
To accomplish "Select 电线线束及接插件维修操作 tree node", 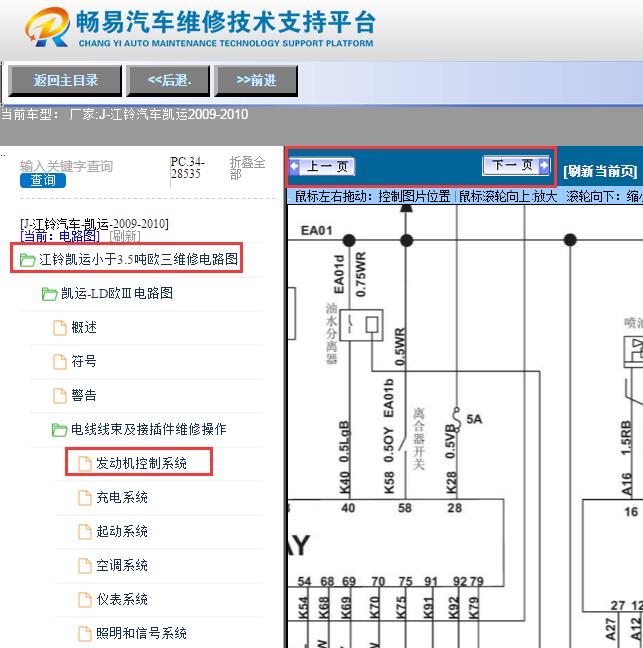I will pos(149,429).
